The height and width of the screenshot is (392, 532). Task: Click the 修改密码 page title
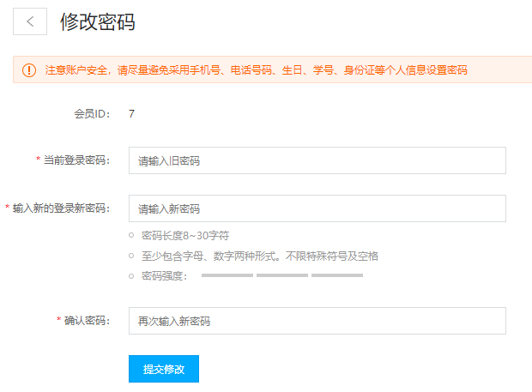coord(98,22)
